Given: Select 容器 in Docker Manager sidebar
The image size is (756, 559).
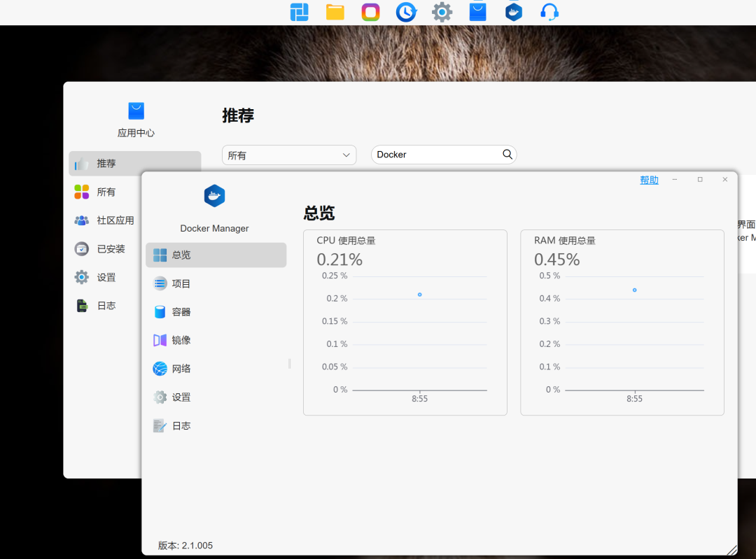Looking at the screenshot, I should tap(181, 312).
